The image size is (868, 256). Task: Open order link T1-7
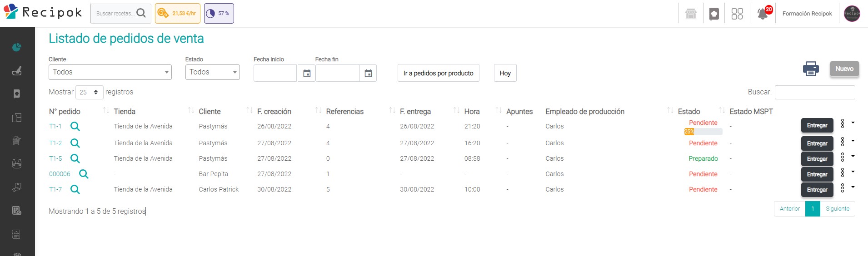[55, 190]
